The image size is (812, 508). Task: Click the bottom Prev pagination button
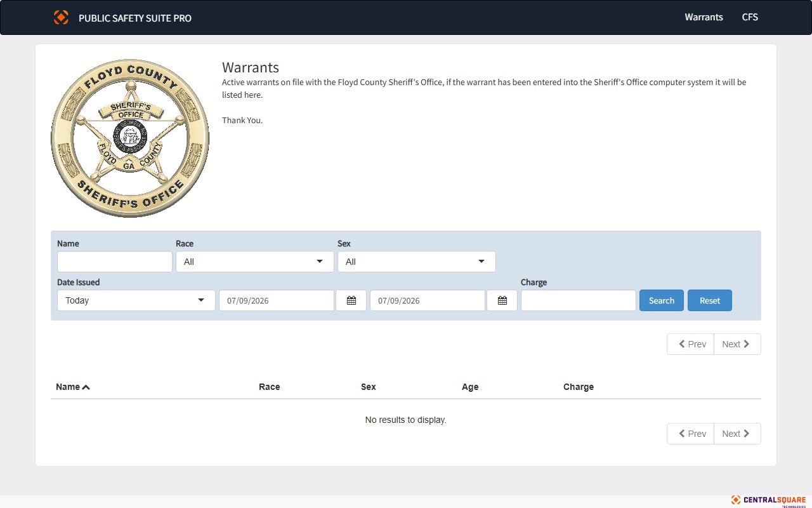(690, 434)
